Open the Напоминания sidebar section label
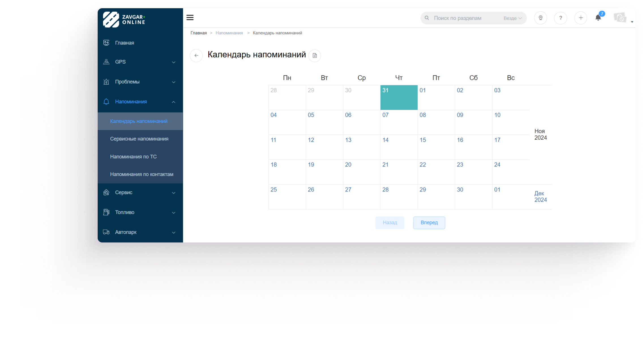This screenshot has height=345, width=644. click(131, 101)
